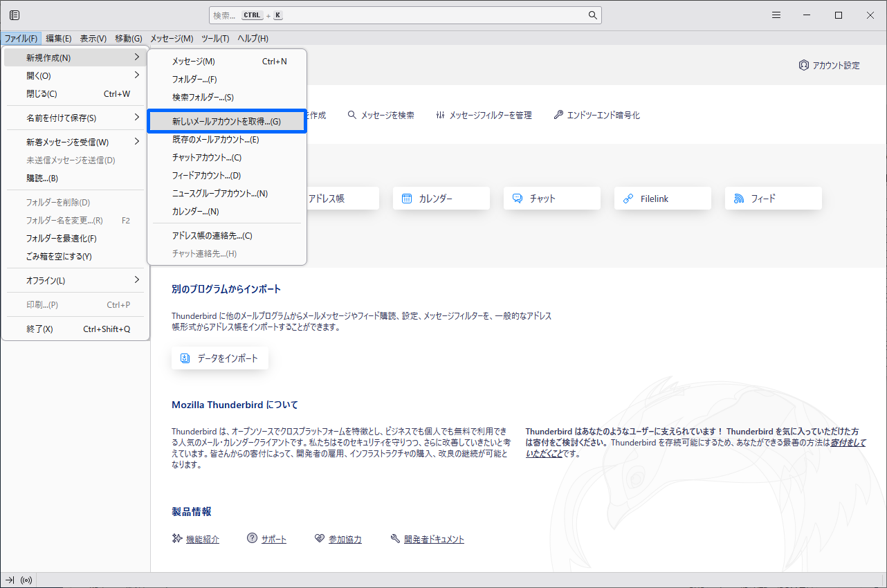
Task: Choose フィードアカウント...(D)
Action: click(227, 176)
